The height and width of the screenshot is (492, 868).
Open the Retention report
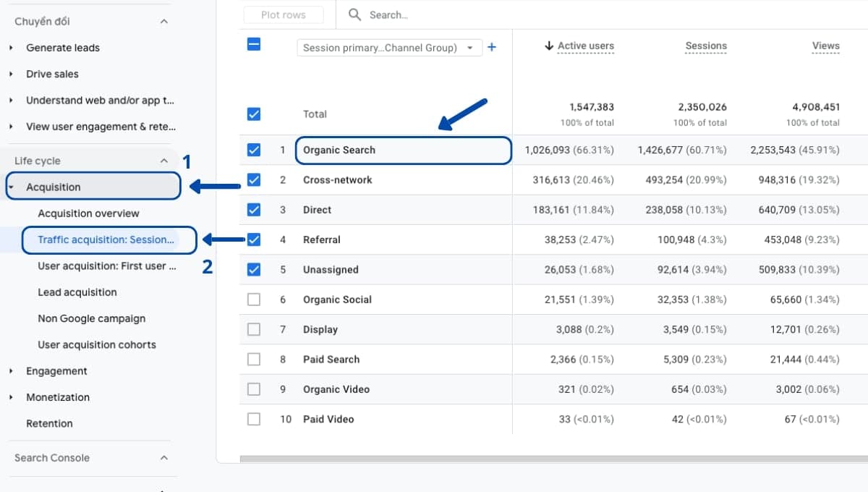point(49,423)
